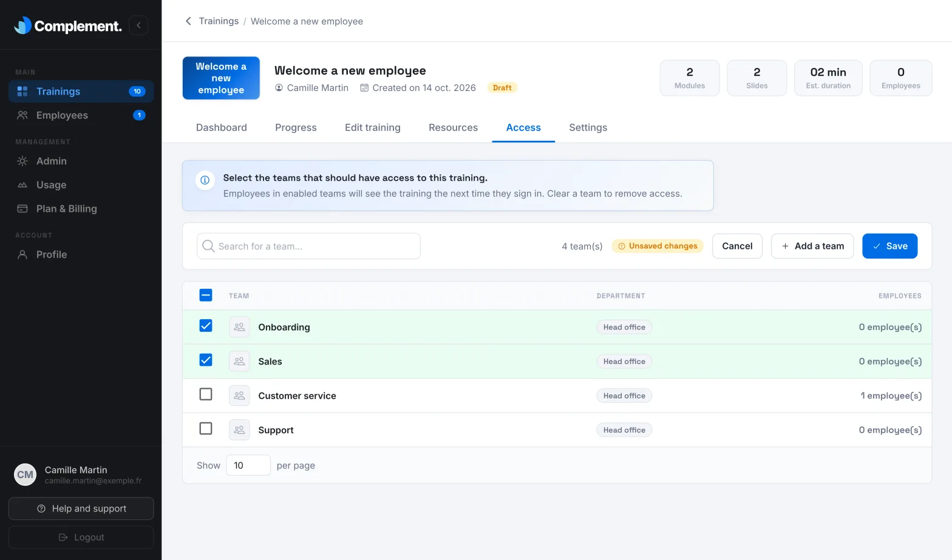Open Employees in the sidebar
952x560 pixels.
click(81, 115)
